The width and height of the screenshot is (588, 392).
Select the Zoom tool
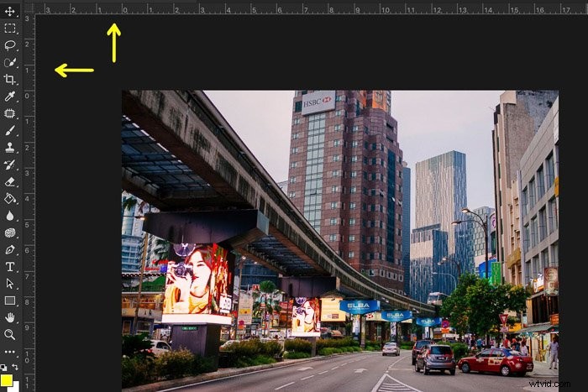(x=10, y=335)
